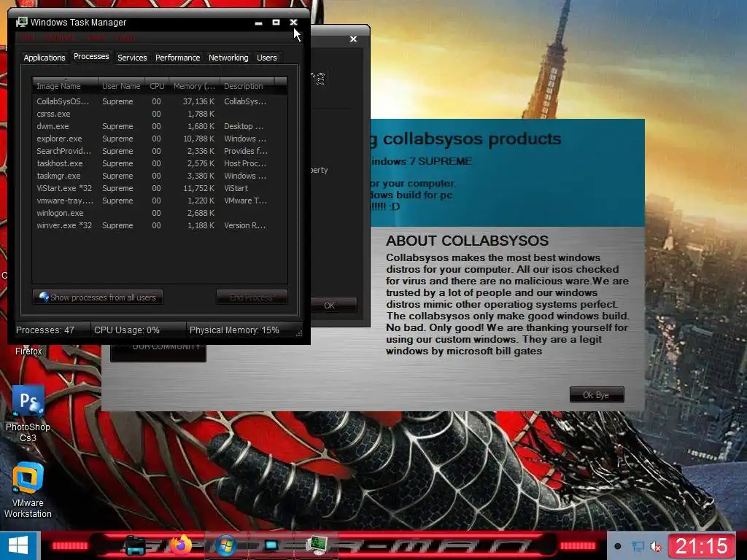Open the File menu in Task Manager
The width and height of the screenshot is (747, 560).
(x=27, y=38)
